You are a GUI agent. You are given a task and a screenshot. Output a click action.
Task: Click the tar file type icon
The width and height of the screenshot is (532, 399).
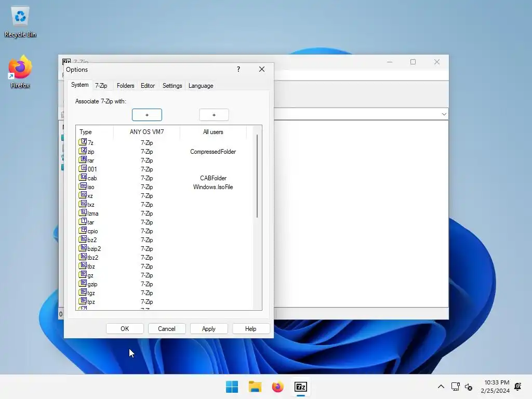[x=83, y=221]
